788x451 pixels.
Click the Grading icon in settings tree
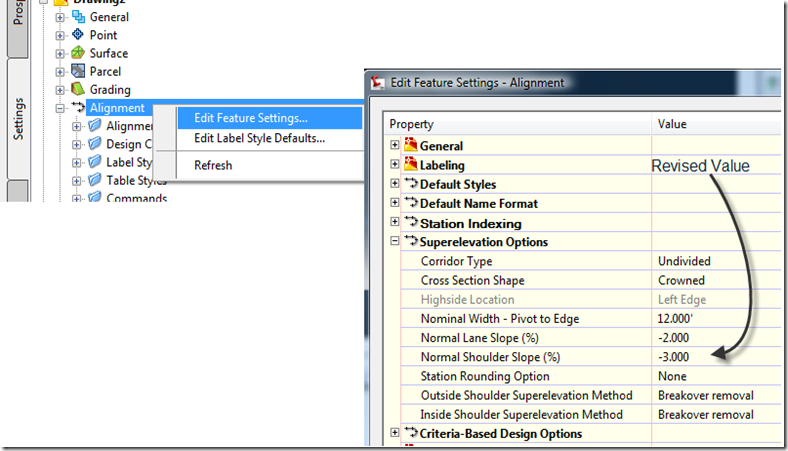pyautogui.click(x=78, y=89)
